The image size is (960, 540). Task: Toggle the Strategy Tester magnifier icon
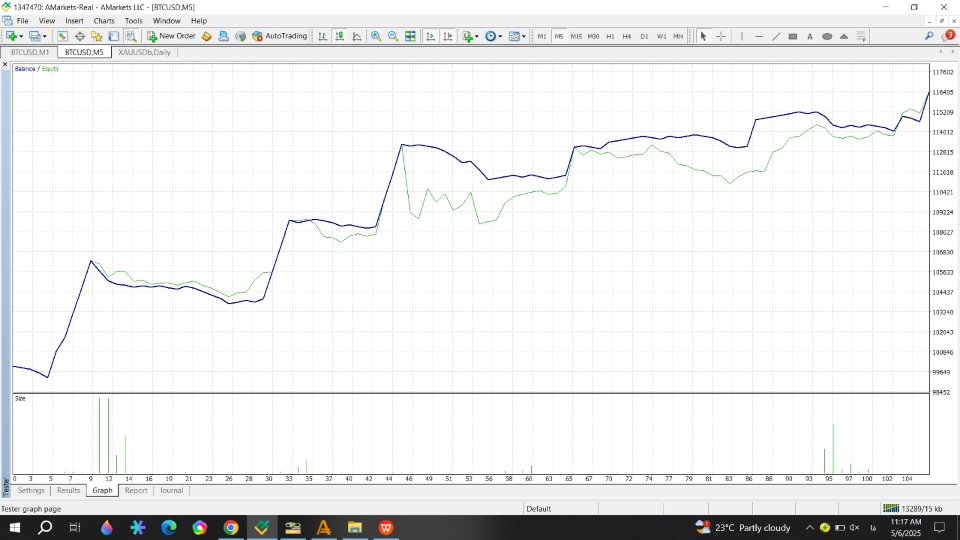pyautogui.click(x=130, y=37)
